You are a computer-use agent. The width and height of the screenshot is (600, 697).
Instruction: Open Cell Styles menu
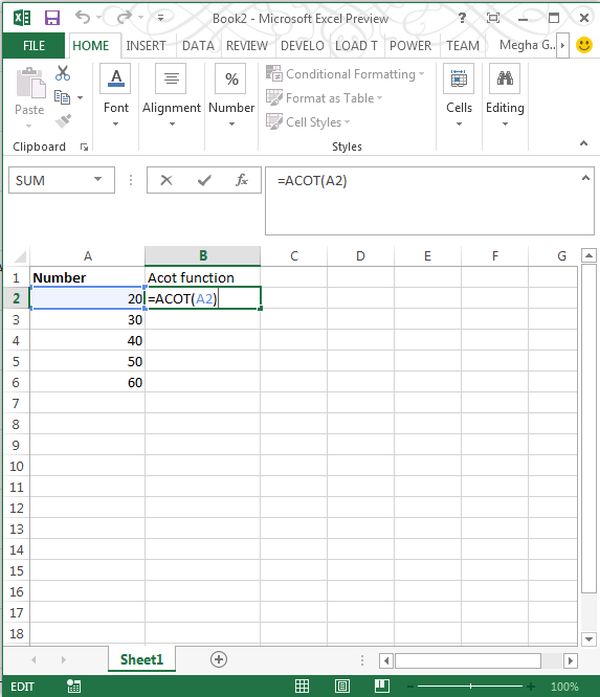308,122
